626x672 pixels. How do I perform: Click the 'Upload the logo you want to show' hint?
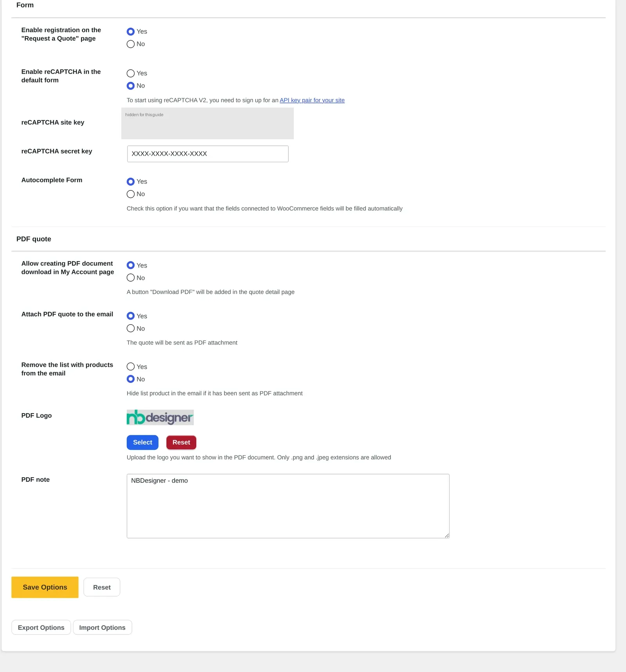point(259,458)
